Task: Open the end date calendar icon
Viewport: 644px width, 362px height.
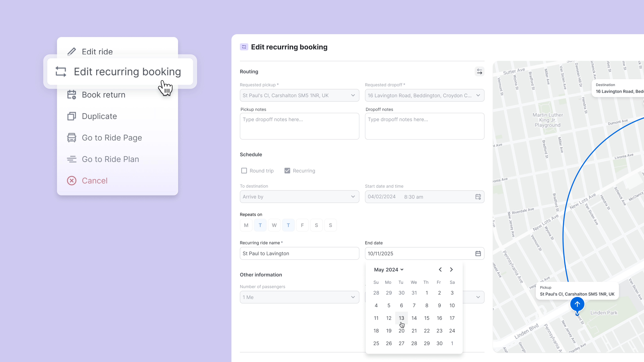Action: [x=478, y=254]
